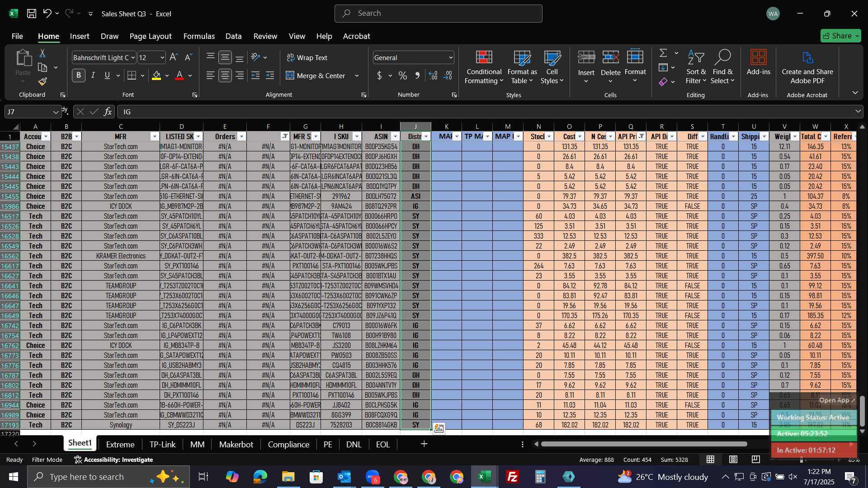
Task: Switch to the Insert ribbon tab
Action: [80, 36]
